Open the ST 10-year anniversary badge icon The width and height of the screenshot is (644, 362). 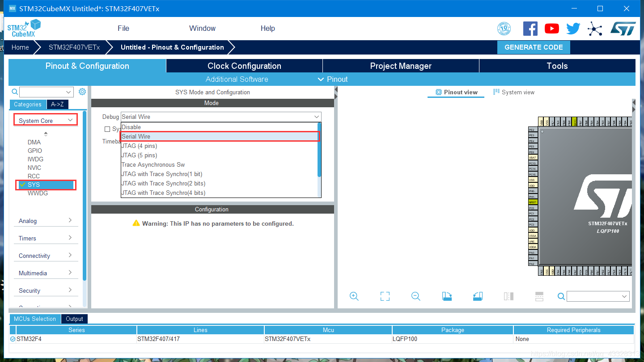(x=504, y=29)
